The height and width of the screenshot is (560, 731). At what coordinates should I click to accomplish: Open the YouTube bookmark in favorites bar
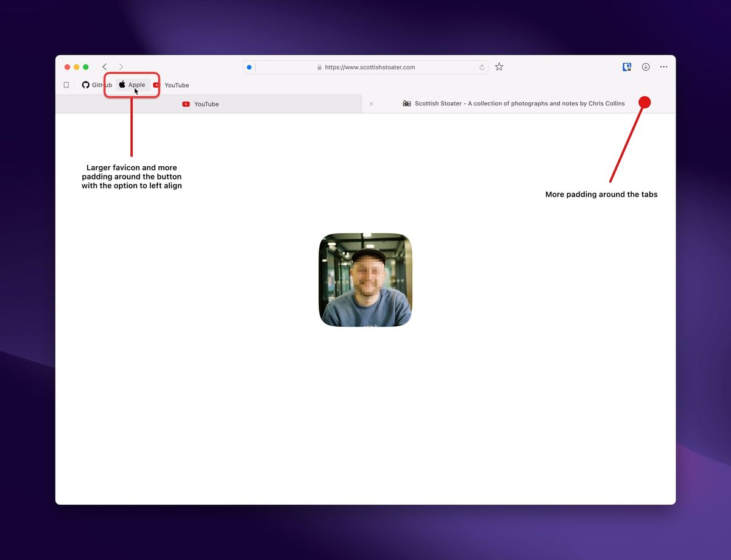pyautogui.click(x=171, y=85)
